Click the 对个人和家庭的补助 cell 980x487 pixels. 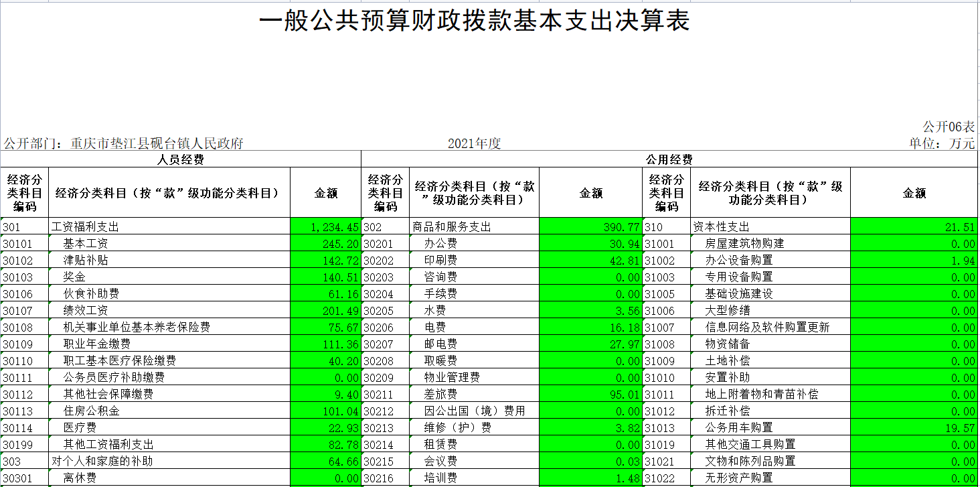169,461
